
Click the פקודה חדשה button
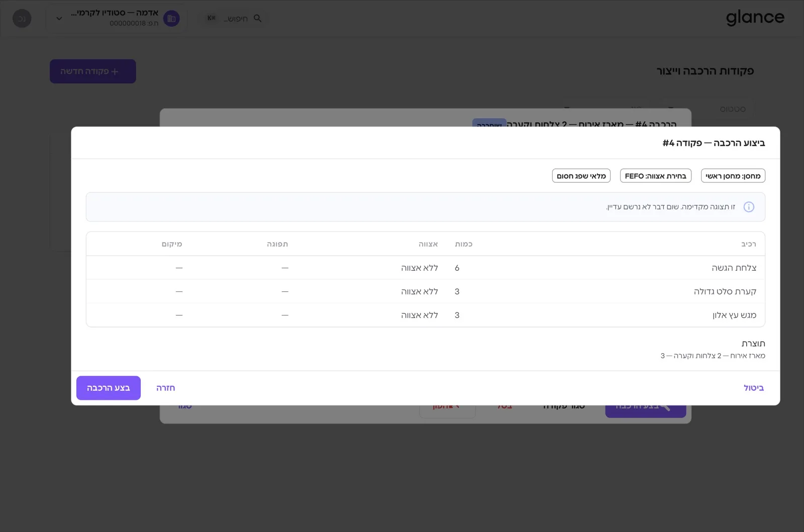coord(93,71)
